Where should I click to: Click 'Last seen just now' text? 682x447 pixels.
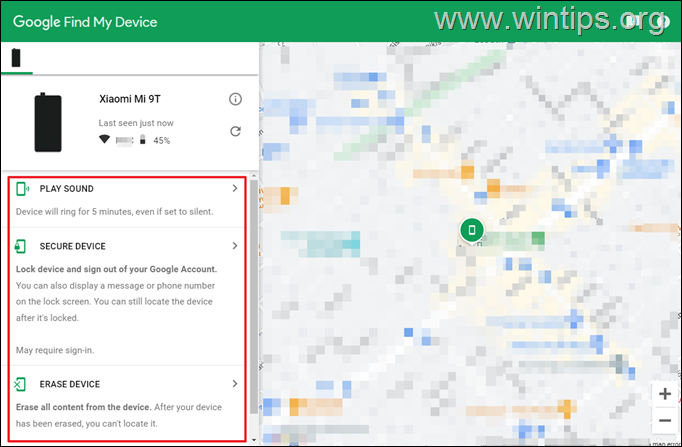136,123
